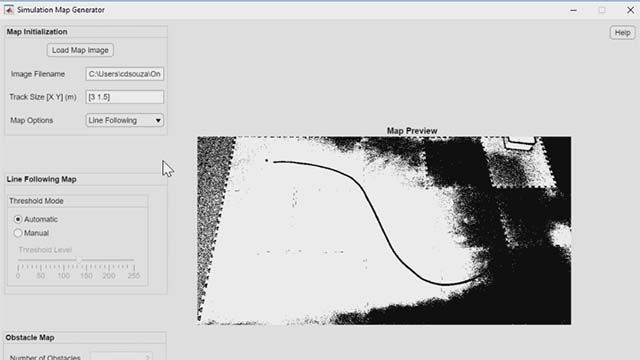Click the Threshold Level slider handle
The width and height of the screenshot is (640, 360).
tap(78, 259)
